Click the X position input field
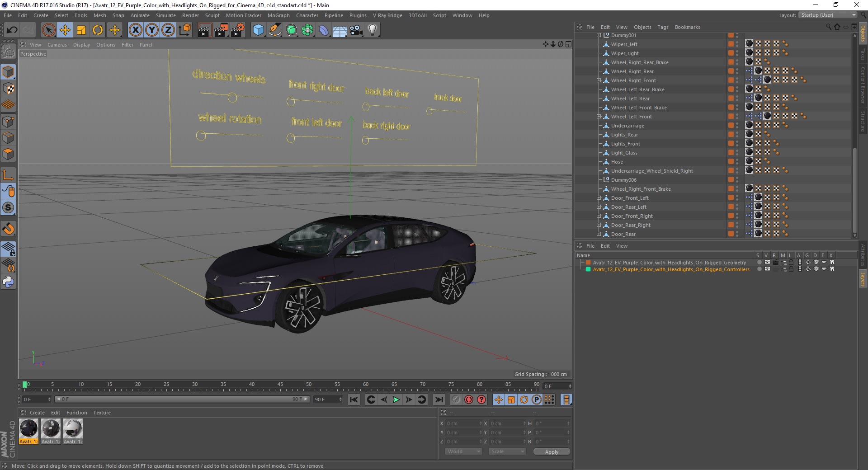Screen dimensions: 868x470 463,423
